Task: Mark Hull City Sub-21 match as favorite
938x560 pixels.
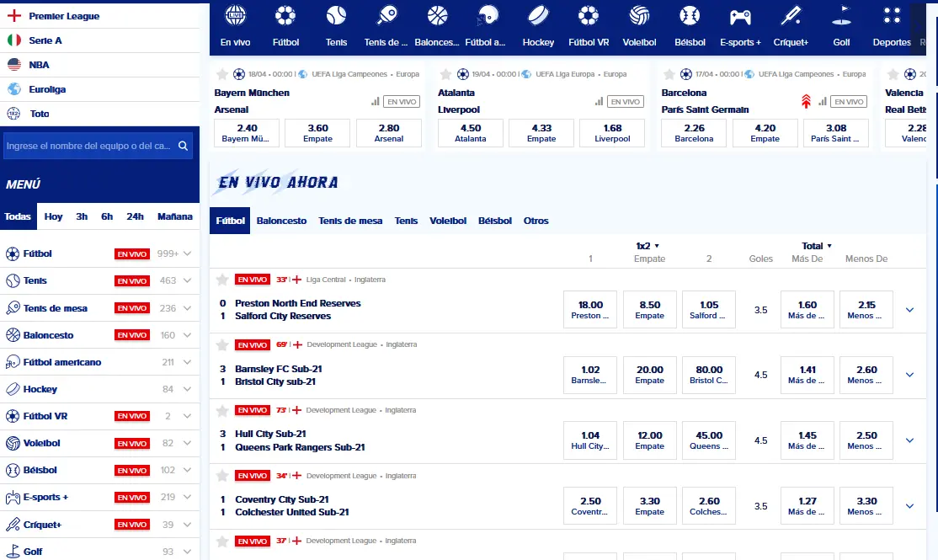Action: pos(222,410)
